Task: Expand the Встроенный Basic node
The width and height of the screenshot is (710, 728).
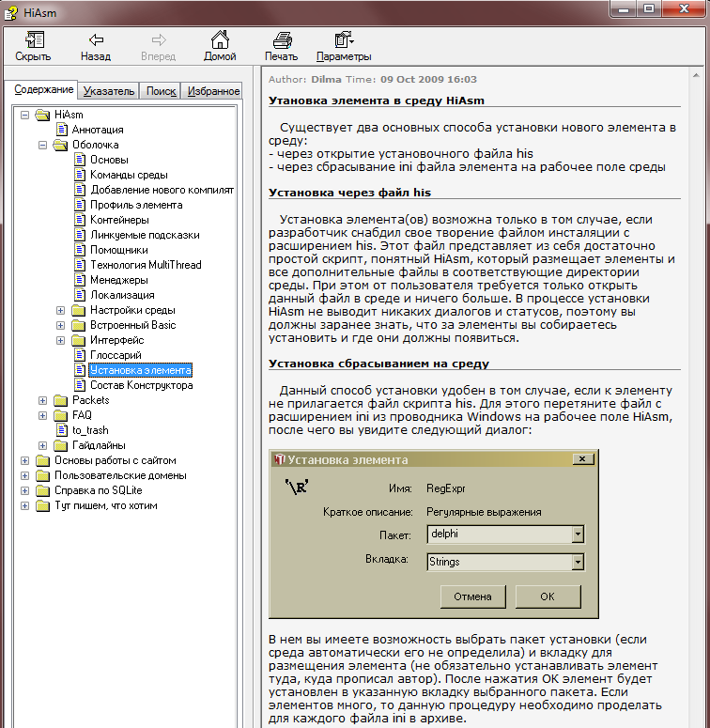Action: pos(60,325)
